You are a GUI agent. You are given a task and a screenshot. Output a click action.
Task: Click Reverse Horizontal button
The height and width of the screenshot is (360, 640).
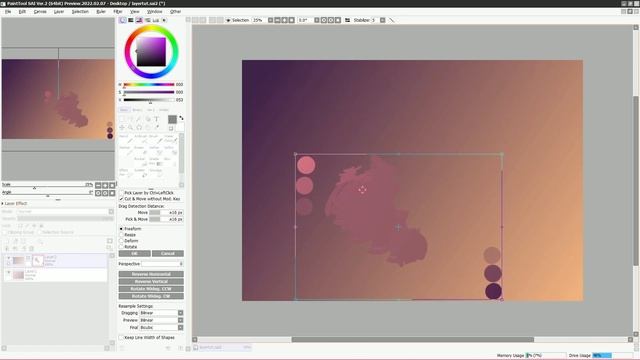coord(151,274)
